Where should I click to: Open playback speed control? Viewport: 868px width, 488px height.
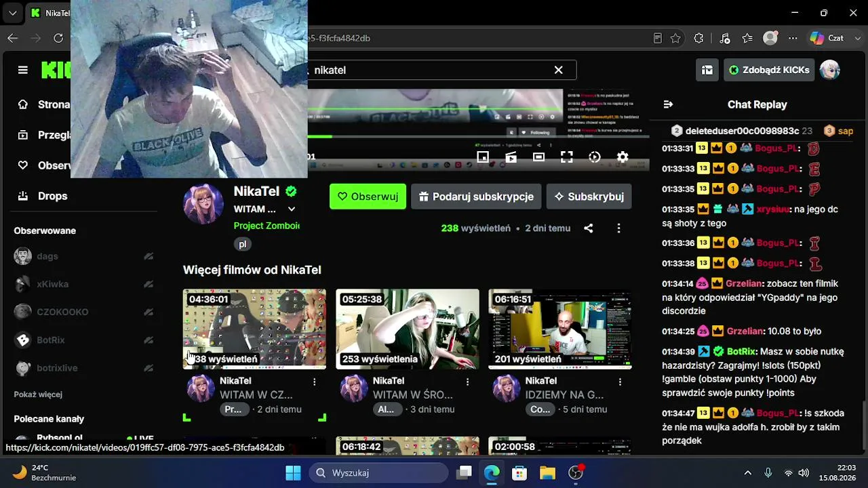(x=595, y=157)
